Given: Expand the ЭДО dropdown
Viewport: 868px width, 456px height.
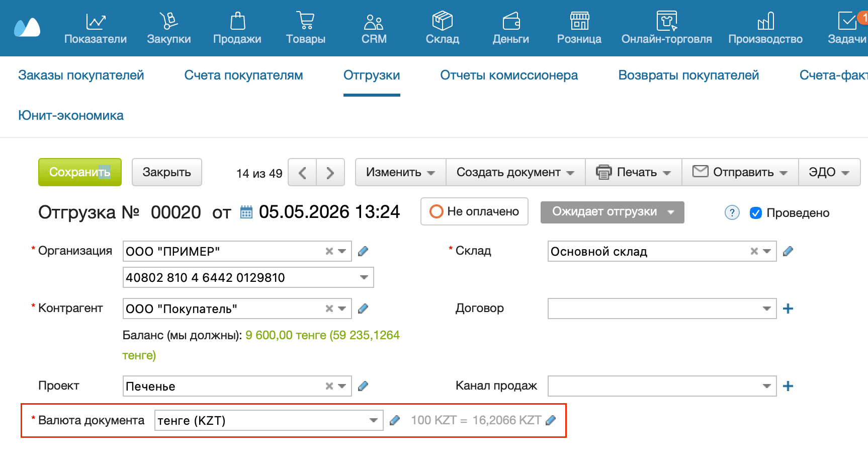Looking at the screenshot, I should 829,172.
